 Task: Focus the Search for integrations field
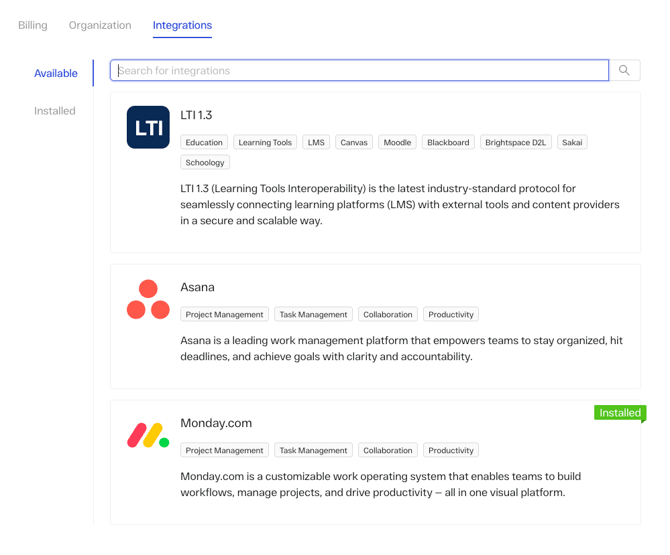point(360,71)
